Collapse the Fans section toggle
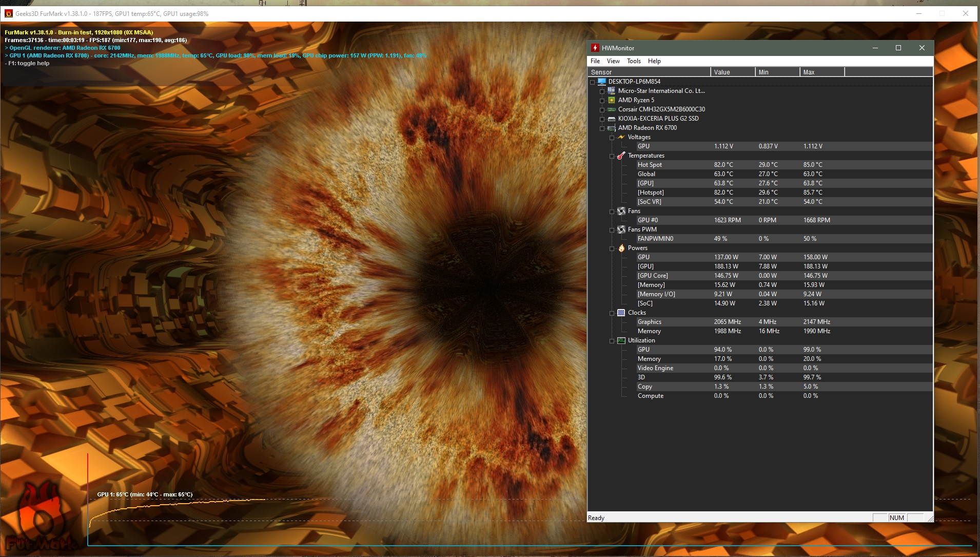 612,212
